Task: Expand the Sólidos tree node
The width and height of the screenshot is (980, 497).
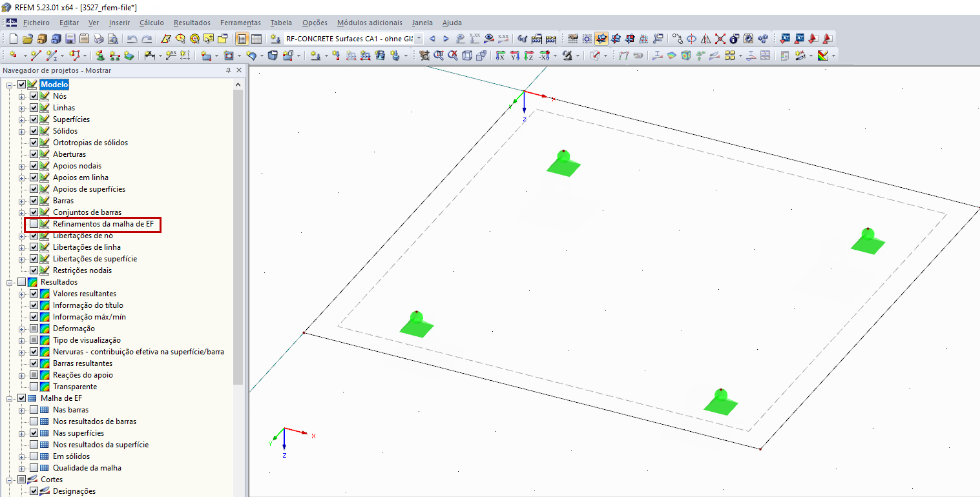Action: pyautogui.click(x=21, y=131)
